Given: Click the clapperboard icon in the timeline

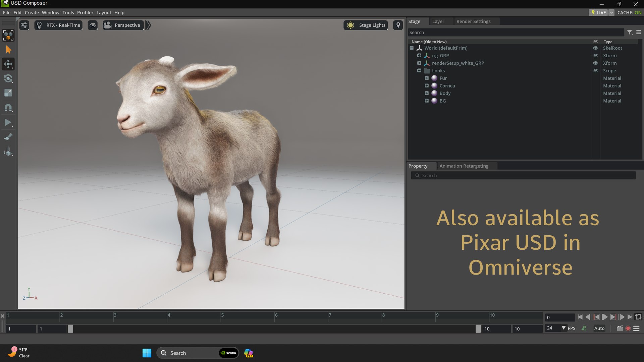Looking at the screenshot, I should [x=620, y=328].
